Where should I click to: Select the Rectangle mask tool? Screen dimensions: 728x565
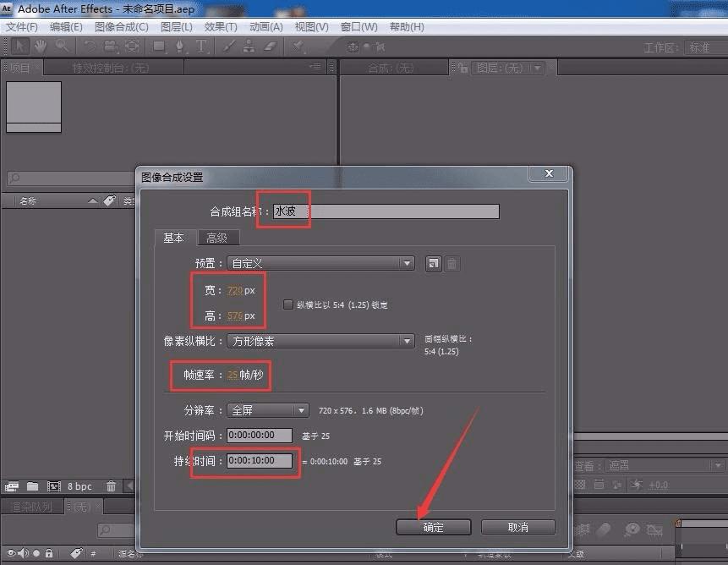coord(159,47)
